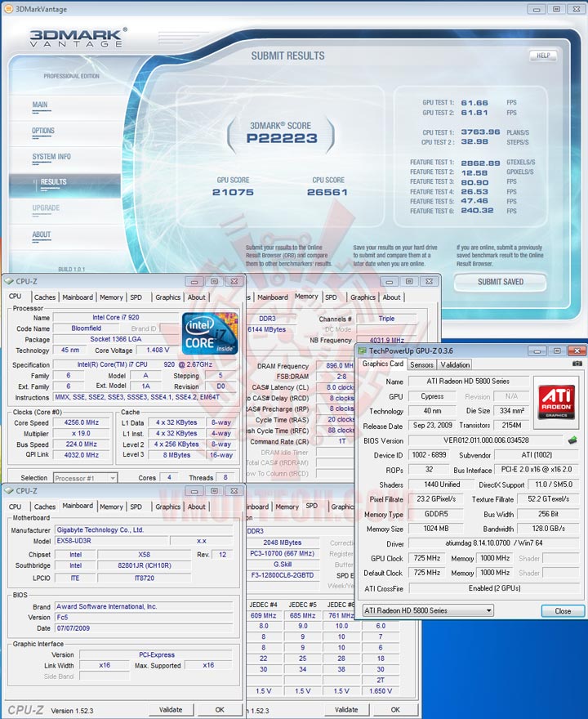Image resolution: width=588 pixels, height=719 pixels.
Task: Open SYSTEM INFO in 3DMark Vantage
Action: pyautogui.click(x=51, y=157)
